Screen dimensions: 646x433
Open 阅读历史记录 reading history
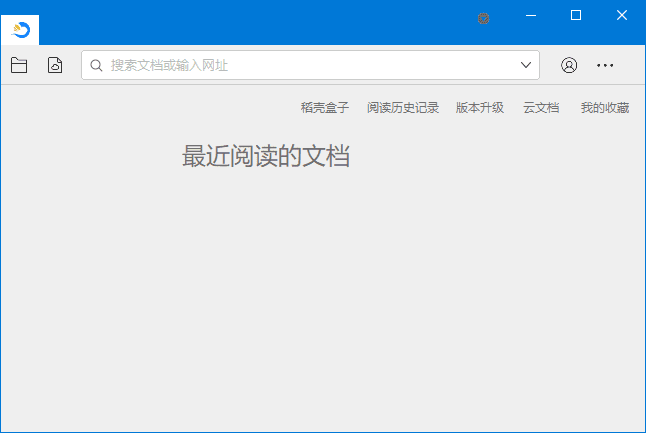pos(403,108)
